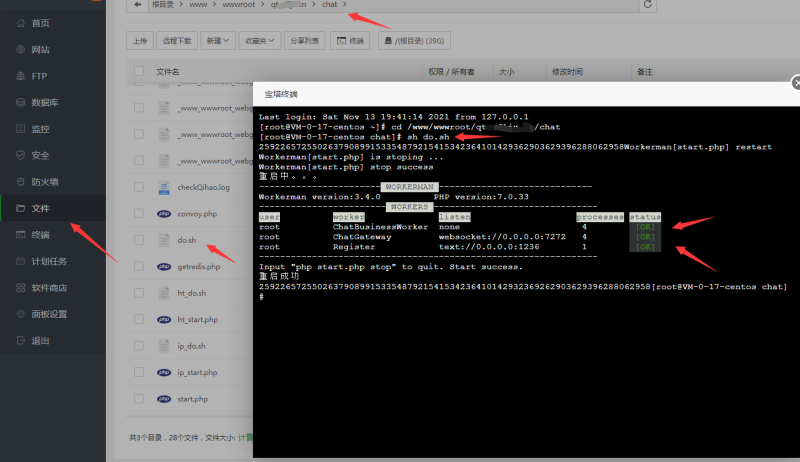Image resolution: width=800 pixels, height=462 pixels.
Task: Open the 计划任务 menu item
Action: click(52, 261)
